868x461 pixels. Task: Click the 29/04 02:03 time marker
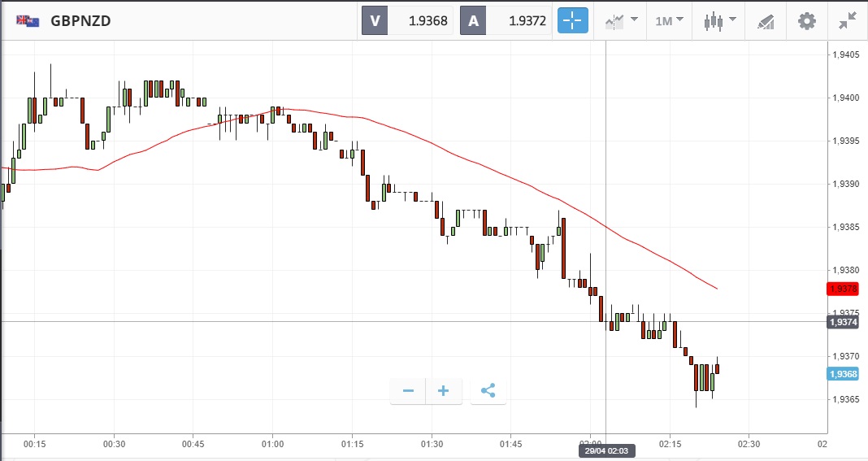tap(605, 450)
